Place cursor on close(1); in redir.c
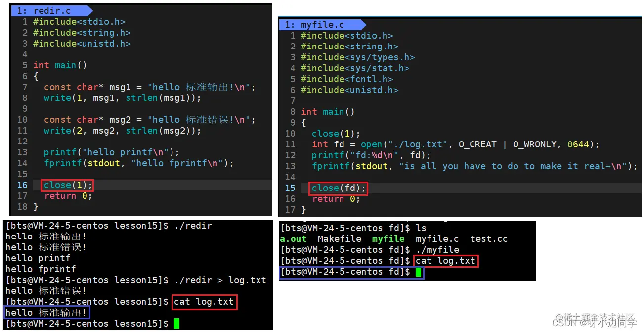This screenshot has width=644, height=332. click(x=68, y=185)
